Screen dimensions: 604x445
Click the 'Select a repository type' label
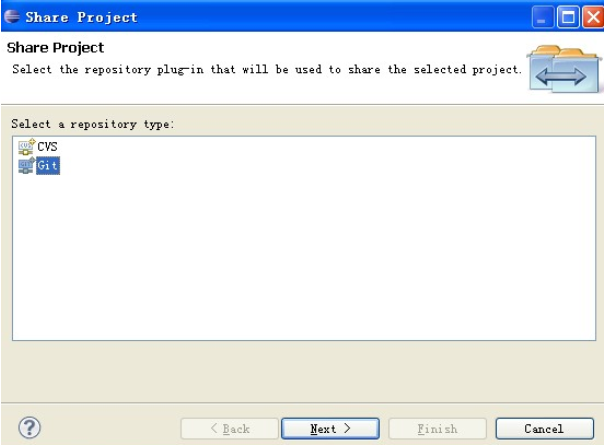[92, 124]
